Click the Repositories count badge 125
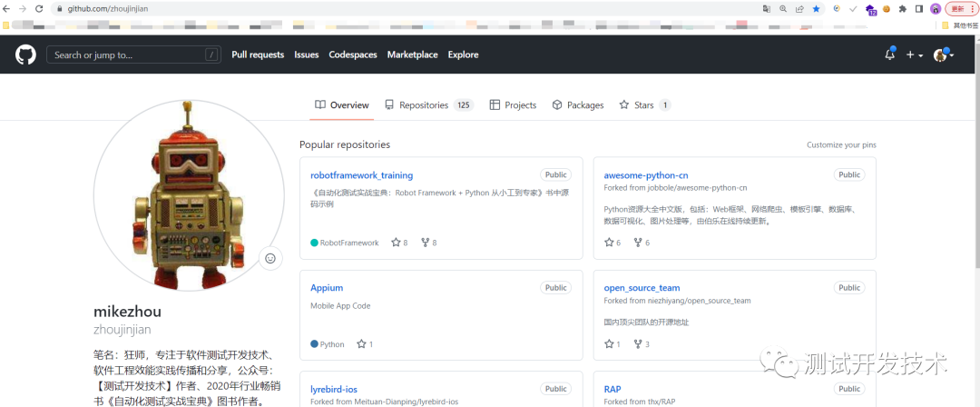Viewport: 980px width, 407px height. (463, 105)
